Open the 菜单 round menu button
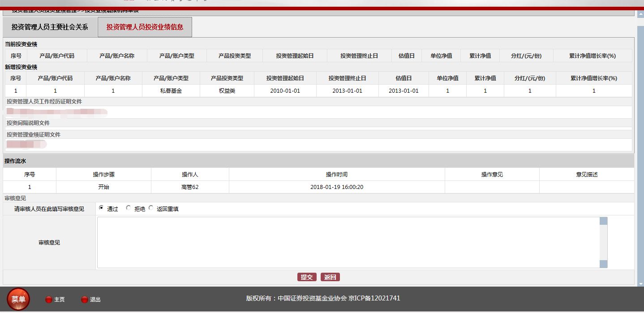Screen dimensions: 644x313 click(x=18, y=299)
